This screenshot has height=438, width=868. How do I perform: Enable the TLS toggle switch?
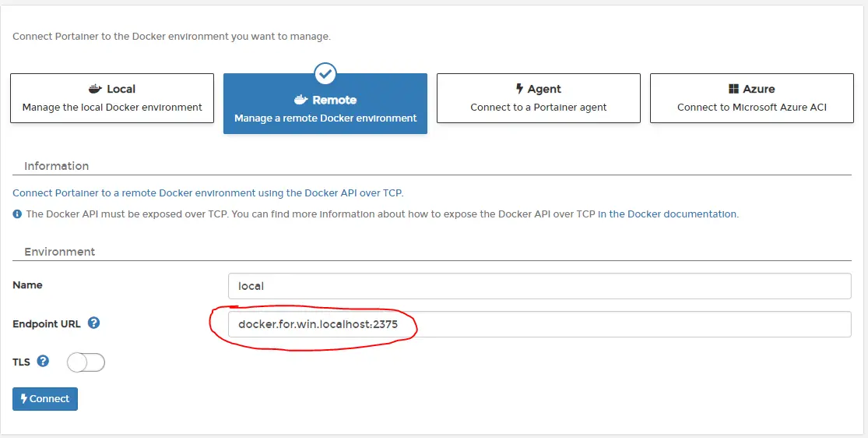coord(86,362)
